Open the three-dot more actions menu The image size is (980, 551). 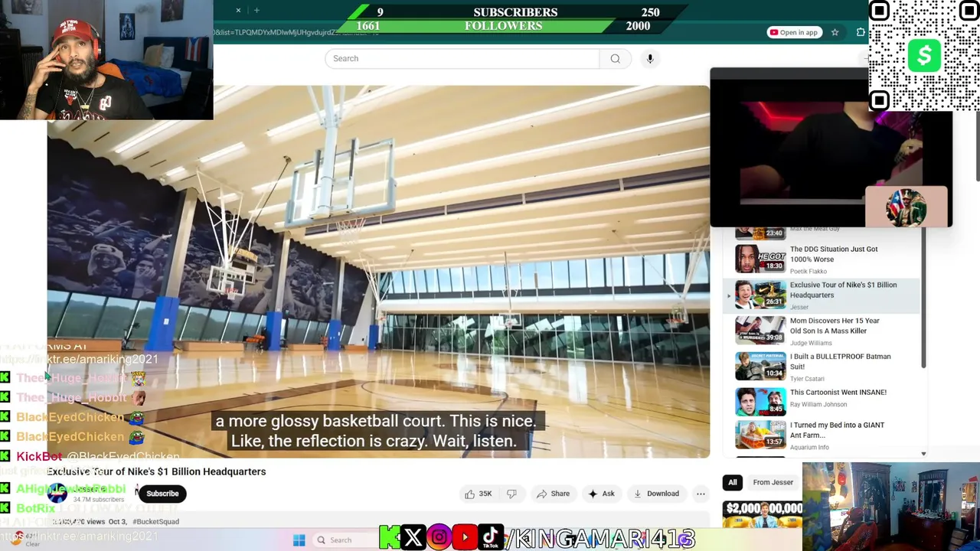pos(701,494)
